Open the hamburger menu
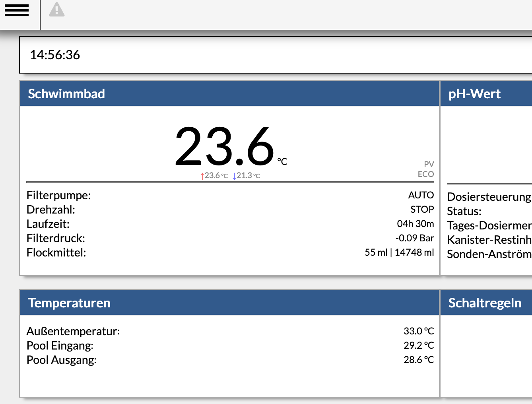The height and width of the screenshot is (404, 532). pos(17,10)
